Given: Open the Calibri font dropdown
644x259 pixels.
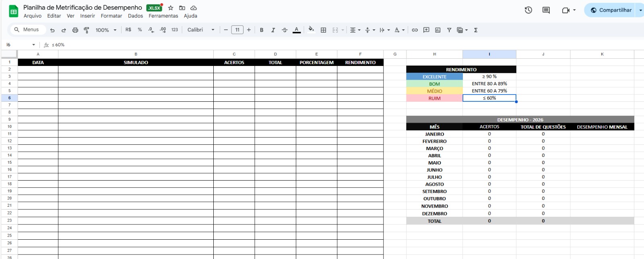Looking at the screenshot, I should (x=201, y=30).
